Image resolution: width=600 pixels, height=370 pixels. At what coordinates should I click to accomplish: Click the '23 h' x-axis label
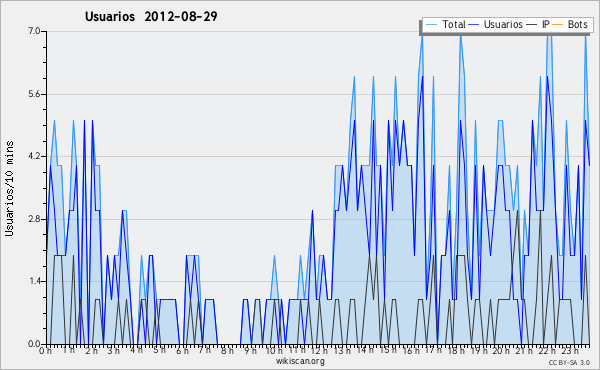click(x=570, y=350)
